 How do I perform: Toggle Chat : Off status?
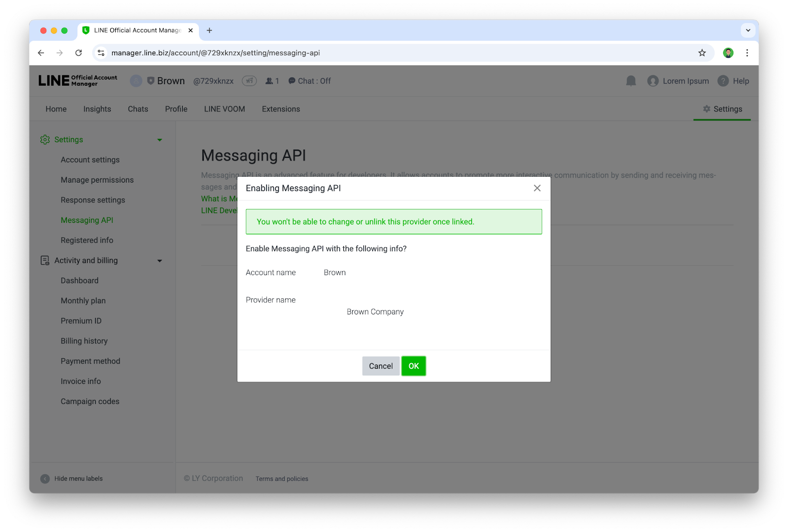coord(309,81)
